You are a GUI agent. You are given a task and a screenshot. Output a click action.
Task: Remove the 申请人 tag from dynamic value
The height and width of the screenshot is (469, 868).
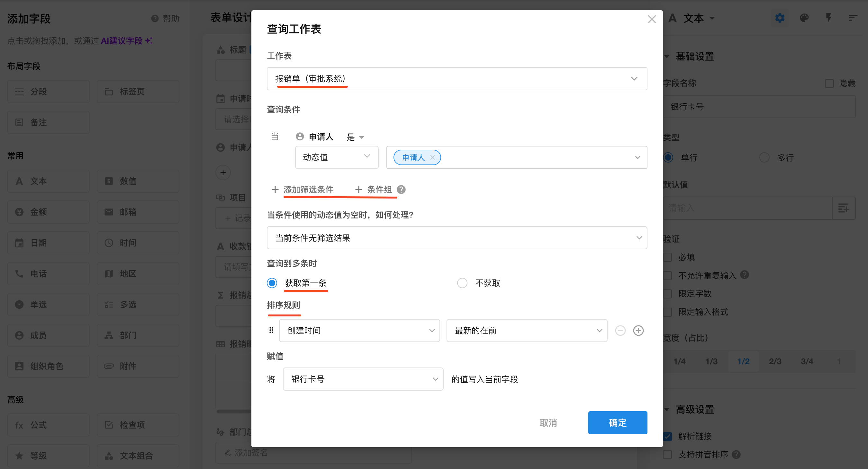pos(433,157)
